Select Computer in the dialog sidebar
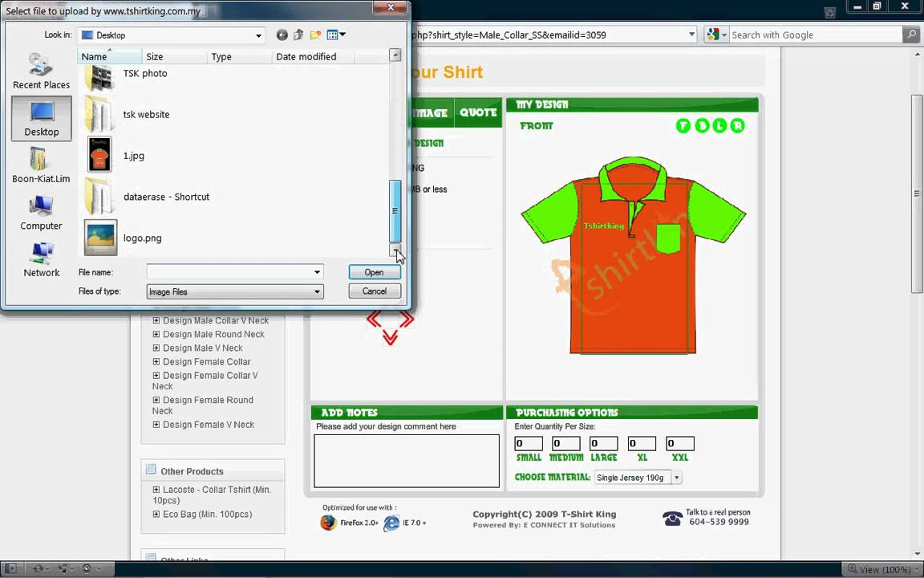Screen dimensions: 924x578 [41, 212]
